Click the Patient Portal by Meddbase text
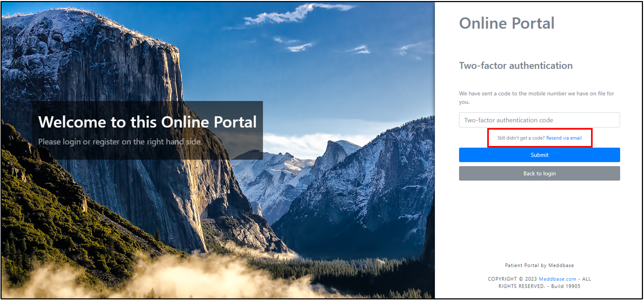 (x=539, y=266)
